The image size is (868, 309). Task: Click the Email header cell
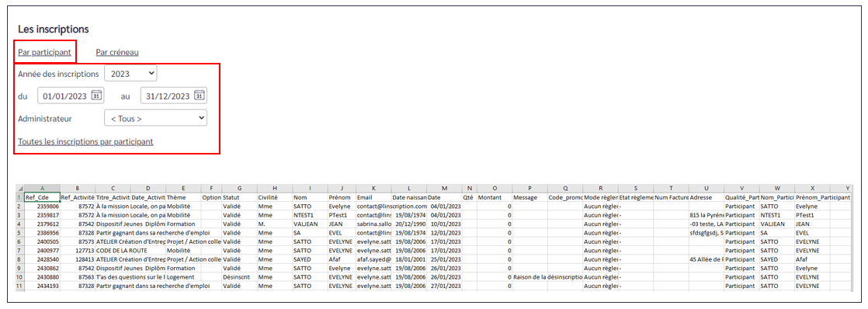point(373,198)
